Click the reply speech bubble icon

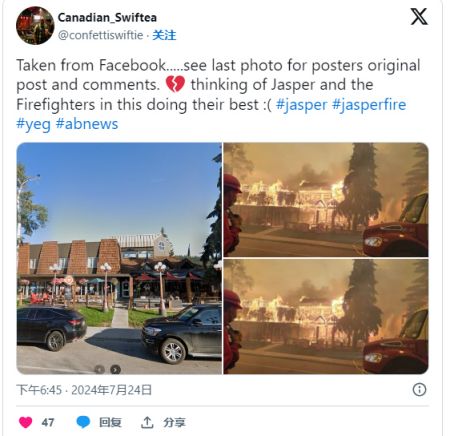[x=83, y=422]
